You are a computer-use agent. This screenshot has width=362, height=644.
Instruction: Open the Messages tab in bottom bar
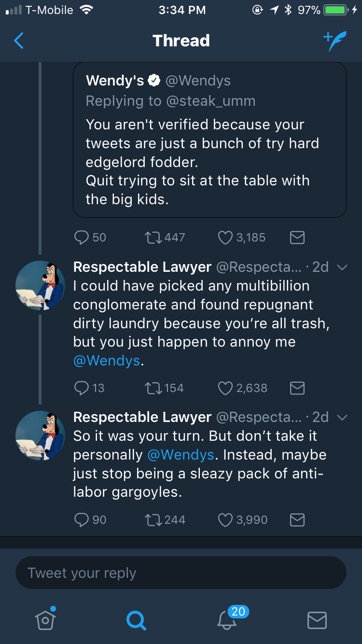coord(317,620)
